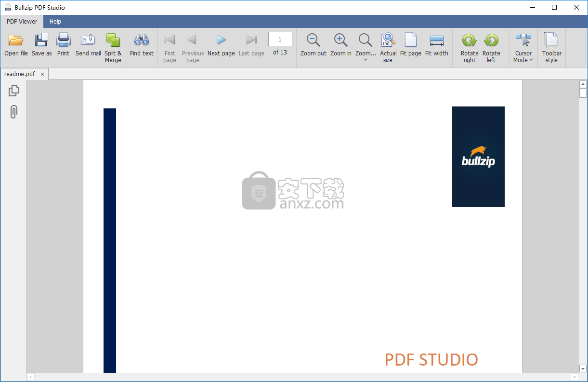This screenshot has height=382, width=588.
Task: Click the page number input field
Action: coord(280,39)
